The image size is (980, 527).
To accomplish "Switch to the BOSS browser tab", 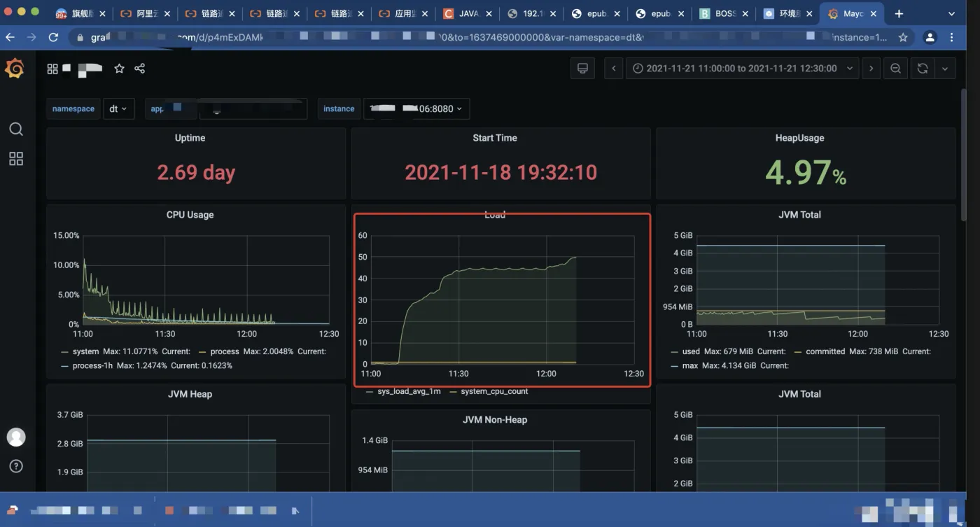I will [x=722, y=13].
